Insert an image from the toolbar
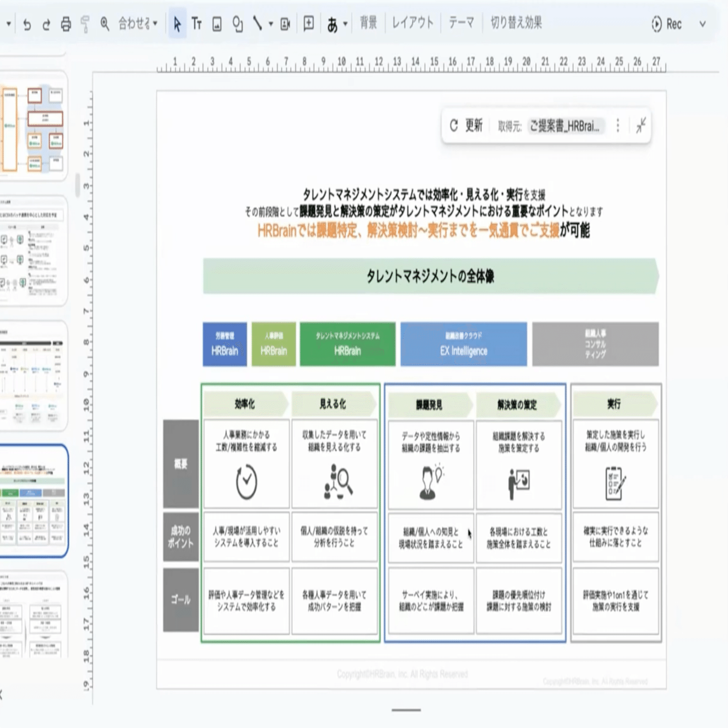Screen dimensions: 728x728 [x=217, y=24]
